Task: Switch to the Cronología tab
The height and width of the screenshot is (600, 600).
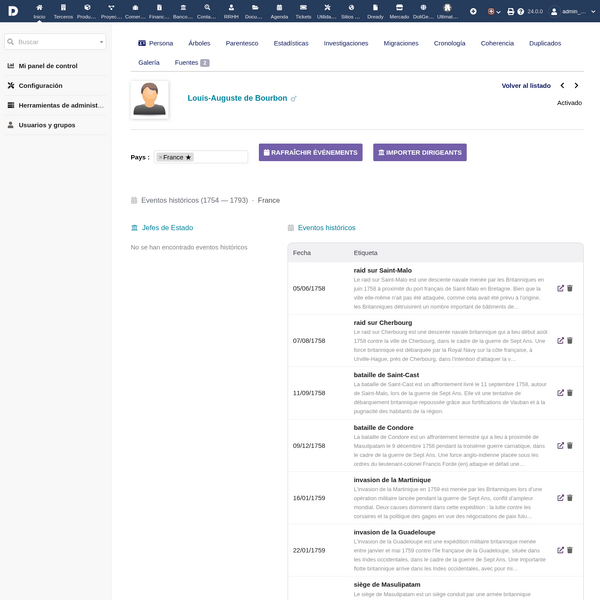Action: tap(450, 43)
